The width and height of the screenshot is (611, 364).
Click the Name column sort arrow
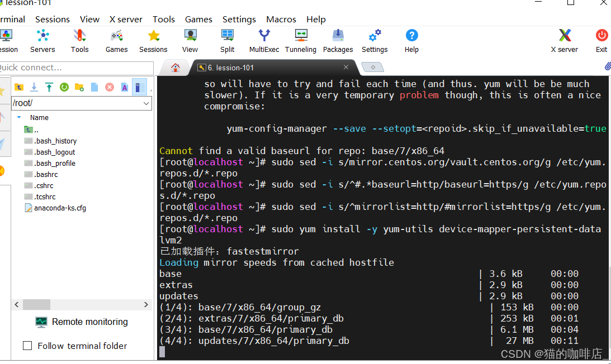19,117
